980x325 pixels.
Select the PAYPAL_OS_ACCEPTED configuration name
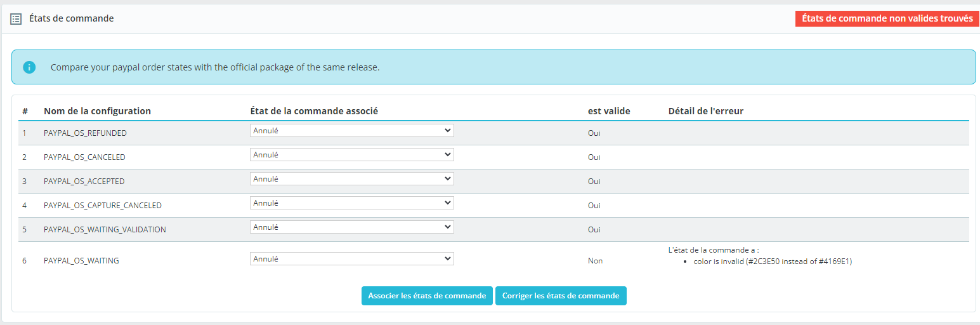click(84, 182)
